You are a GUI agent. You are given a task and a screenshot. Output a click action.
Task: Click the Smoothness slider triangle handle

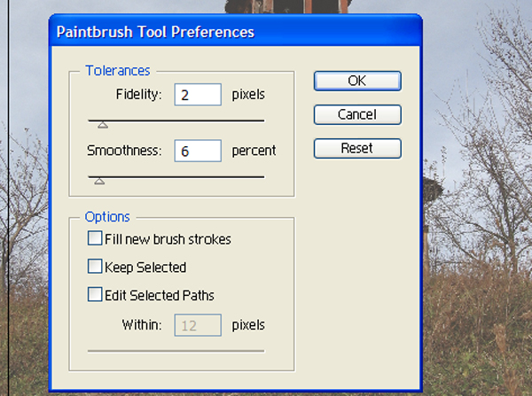point(99,182)
